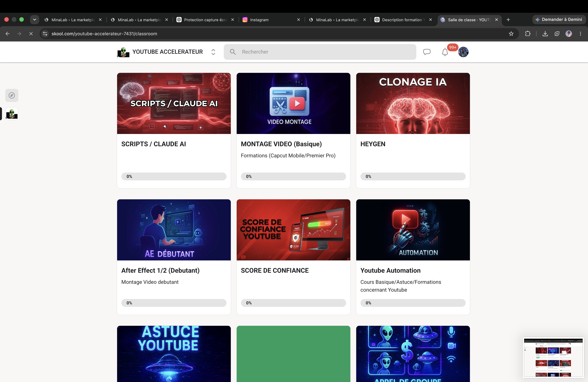Open a new browser tab with plus
This screenshot has height=382, width=588.
pyautogui.click(x=508, y=20)
